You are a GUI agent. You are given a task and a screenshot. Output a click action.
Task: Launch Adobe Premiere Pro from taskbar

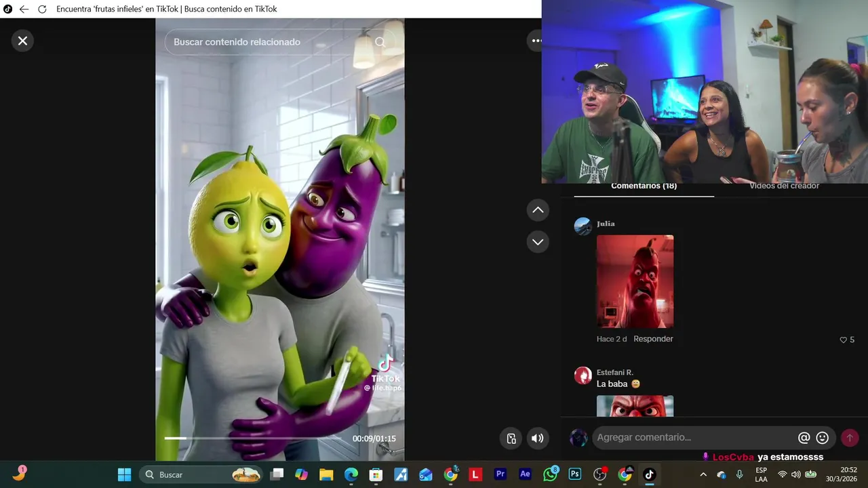[x=500, y=474]
